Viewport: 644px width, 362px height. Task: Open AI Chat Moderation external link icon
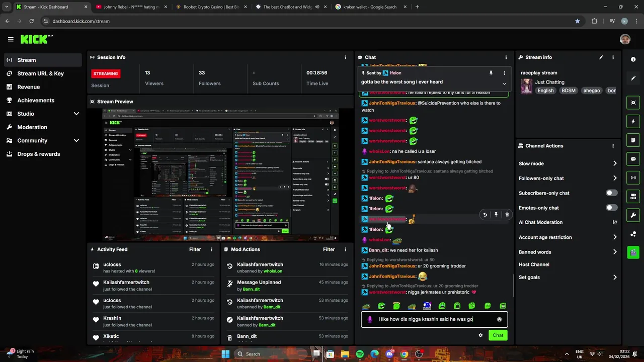[614, 222]
